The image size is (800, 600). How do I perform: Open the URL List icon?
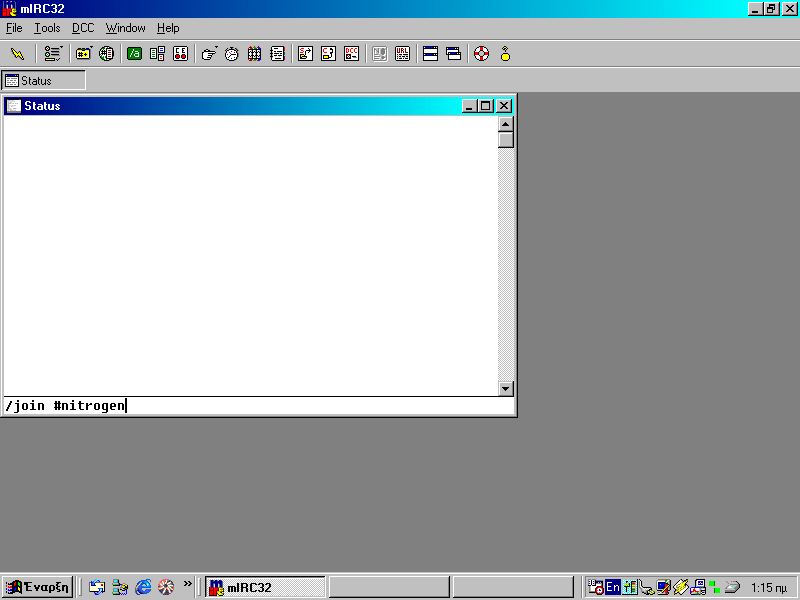[x=402, y=54]
